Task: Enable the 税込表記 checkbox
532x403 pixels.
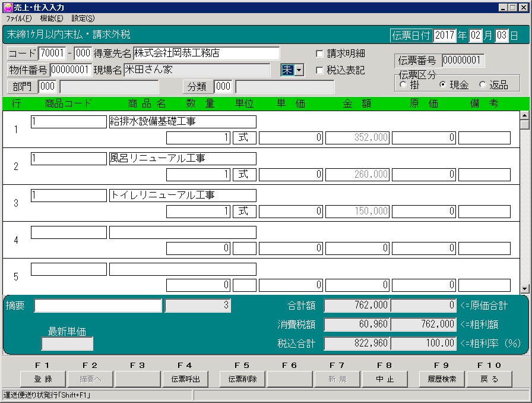Action: pos(319,70)
